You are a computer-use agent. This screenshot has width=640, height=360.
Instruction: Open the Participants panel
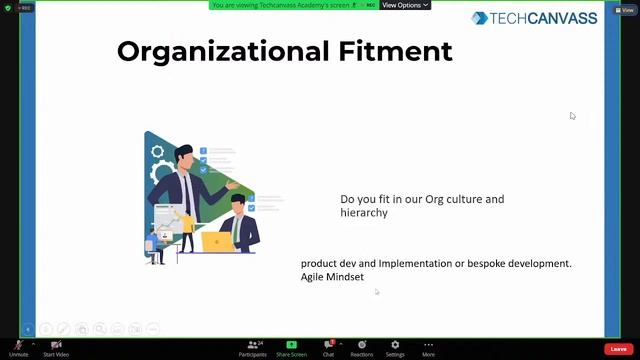(x=253, y=349)
